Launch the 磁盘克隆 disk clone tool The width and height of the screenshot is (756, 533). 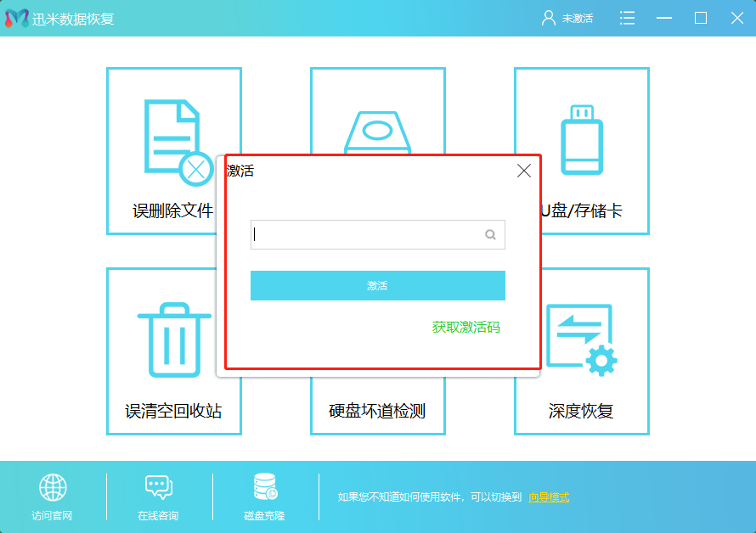click(263, 486)
